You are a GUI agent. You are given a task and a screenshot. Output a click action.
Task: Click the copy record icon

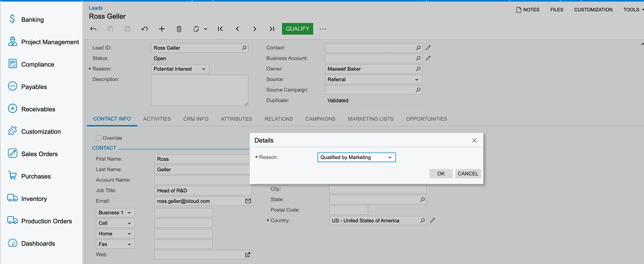(196, 29)
